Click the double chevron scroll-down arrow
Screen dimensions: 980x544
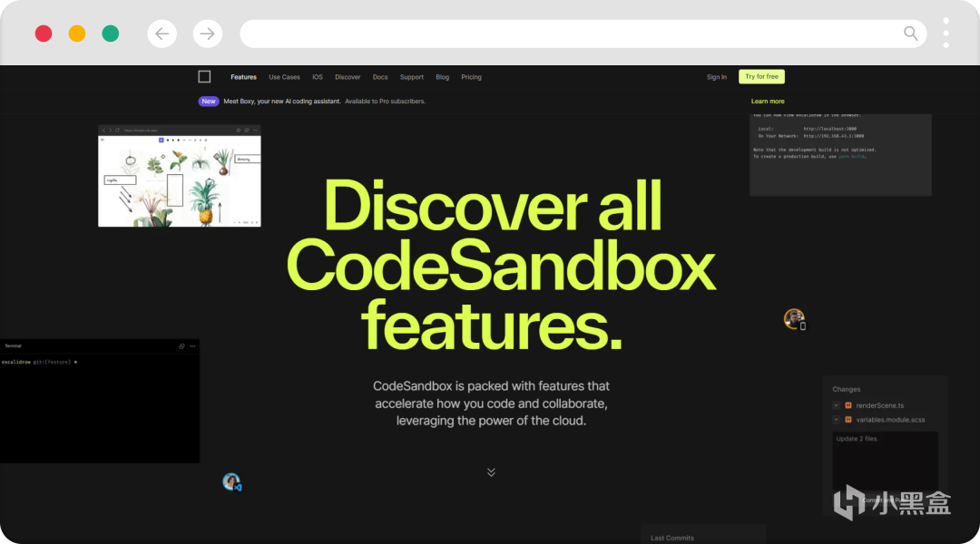[491, 472]
